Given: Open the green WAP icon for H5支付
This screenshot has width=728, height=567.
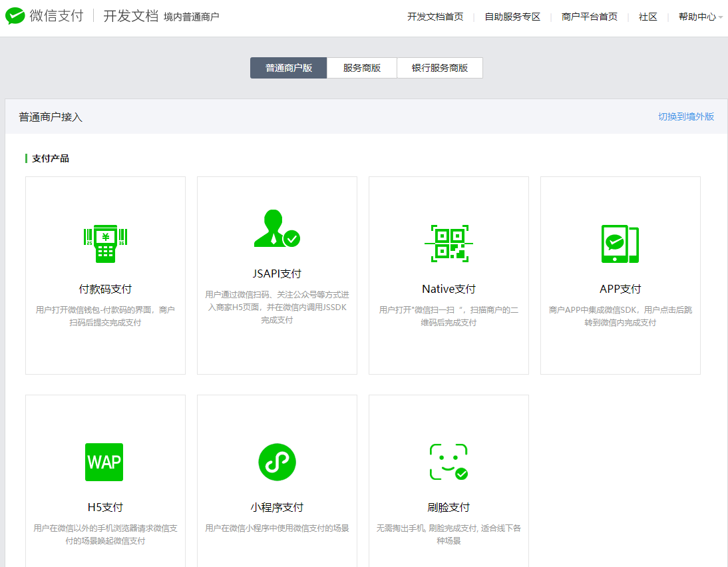Looking at the screenshot, I should click(104, 462).
